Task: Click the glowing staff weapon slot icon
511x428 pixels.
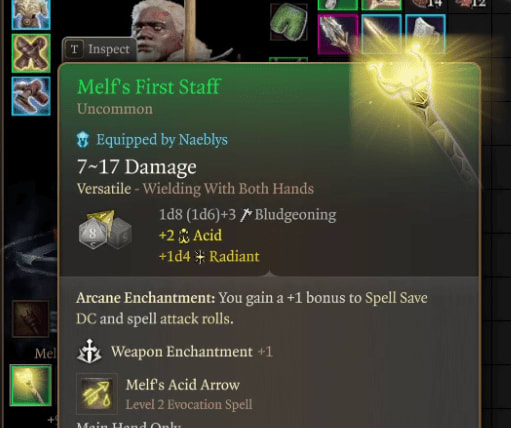Action: pyautogui.click(x=31, y=385)
